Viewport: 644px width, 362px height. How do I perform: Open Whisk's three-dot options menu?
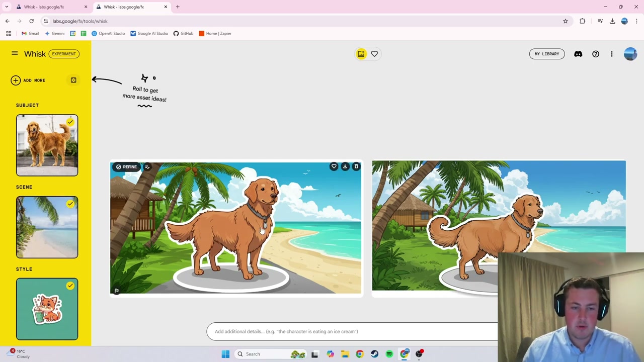coord(612,54)
